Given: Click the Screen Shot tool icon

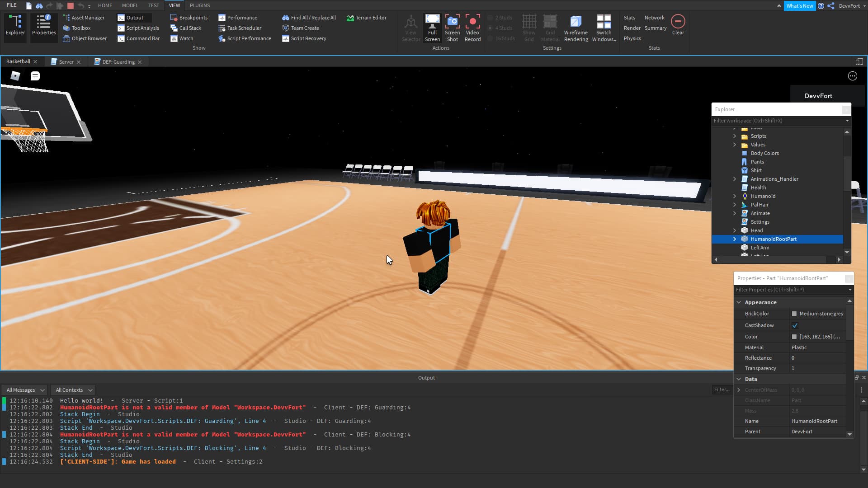Looking at the screenshot, I should point(452,21).
